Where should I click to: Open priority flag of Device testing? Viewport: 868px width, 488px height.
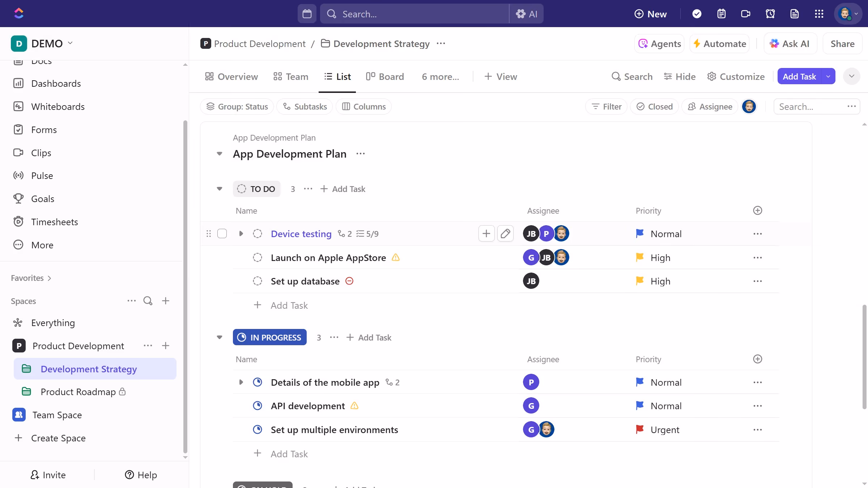(x=639, y=234)
